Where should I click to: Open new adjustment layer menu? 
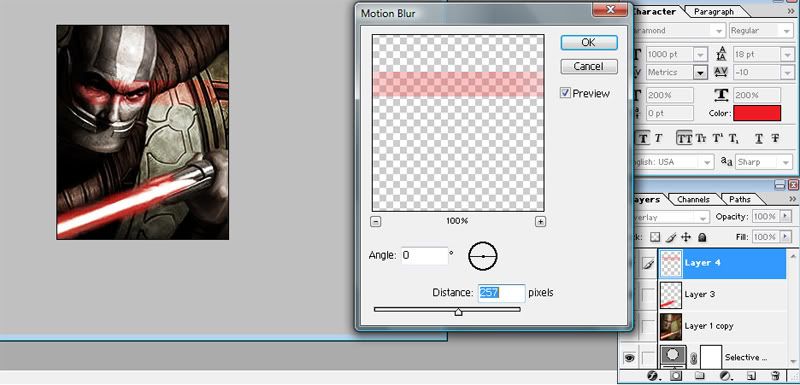pyautogui.click(x=725, y=376)
